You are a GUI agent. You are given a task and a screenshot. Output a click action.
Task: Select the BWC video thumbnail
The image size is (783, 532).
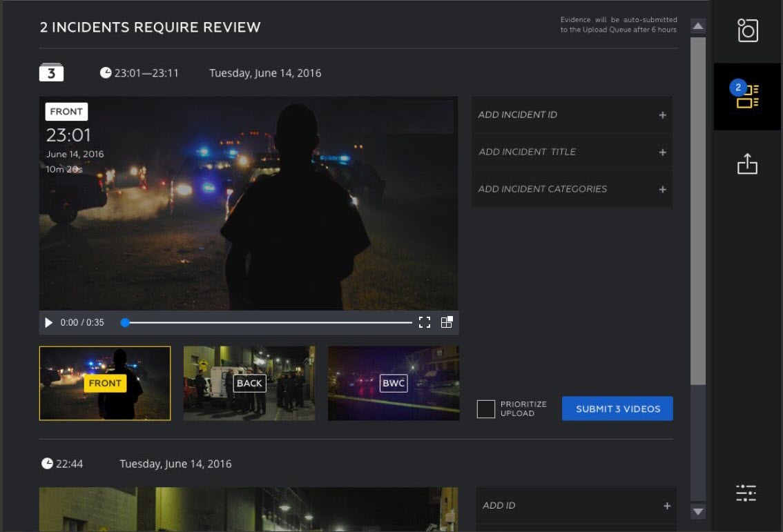pyautogui.click(x=394, y=383)
